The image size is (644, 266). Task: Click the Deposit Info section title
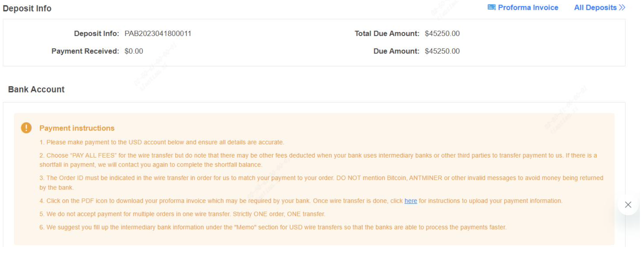(27, 9)
